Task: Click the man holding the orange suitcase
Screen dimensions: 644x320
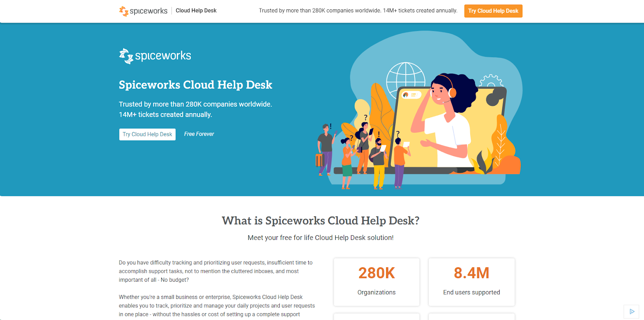Action: pyautogui.click(x=325, y=149)
